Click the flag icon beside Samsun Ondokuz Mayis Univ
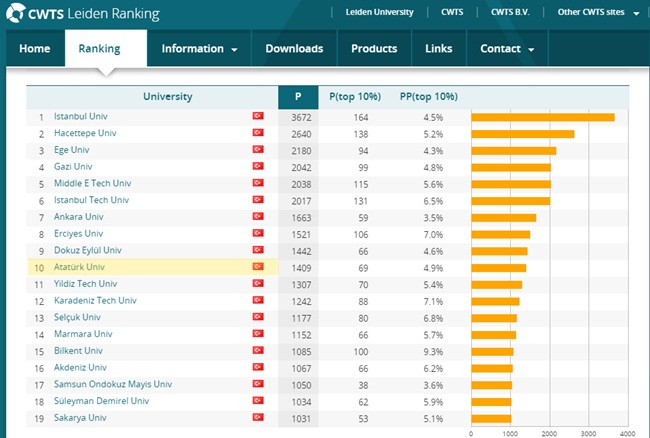 coord(258,384)
